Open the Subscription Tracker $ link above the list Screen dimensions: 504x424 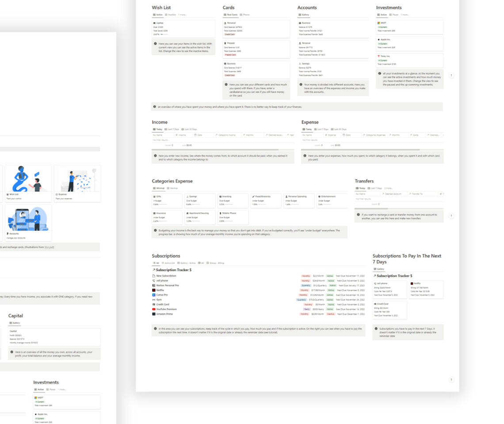point(173,270)
